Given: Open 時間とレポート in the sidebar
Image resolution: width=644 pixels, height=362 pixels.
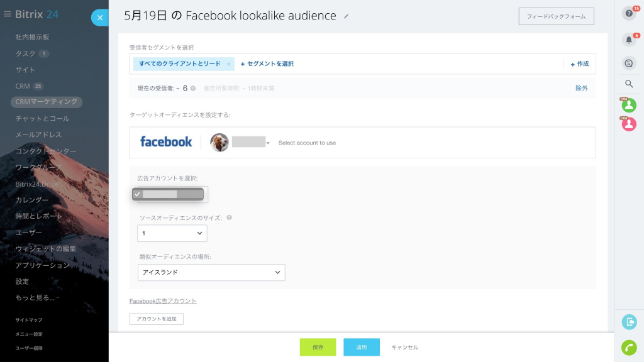Looking at the screenshot, I should 38,216.
